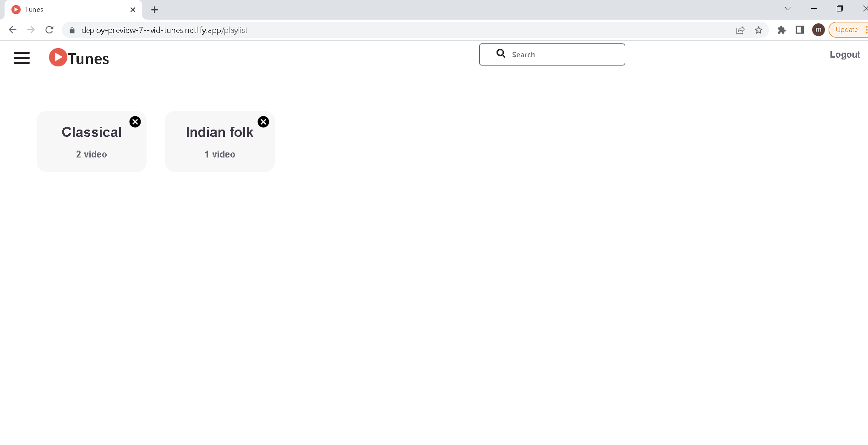Click the share icon in the address bar

click(740, 30)
